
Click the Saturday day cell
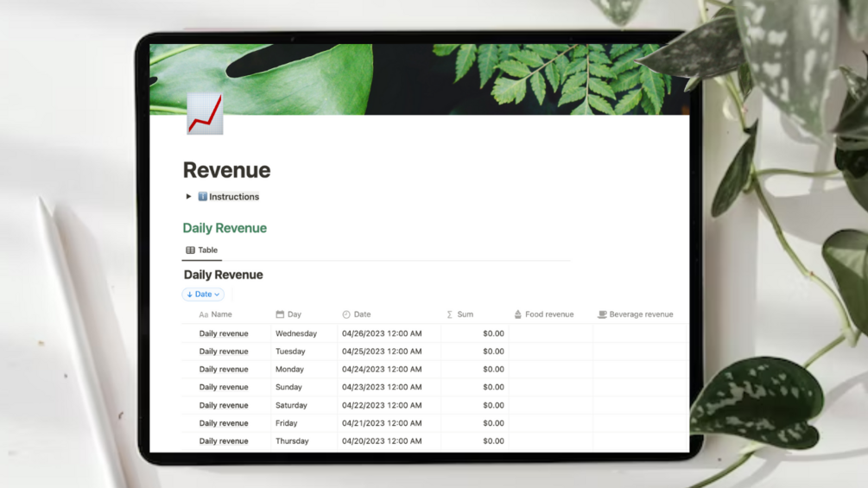tap(304, 405)
